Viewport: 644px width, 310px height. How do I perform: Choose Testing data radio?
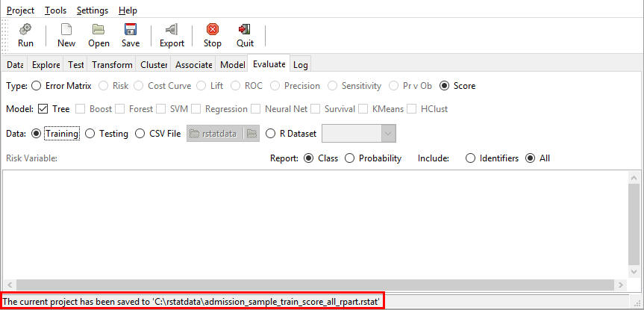click(90, 134)
